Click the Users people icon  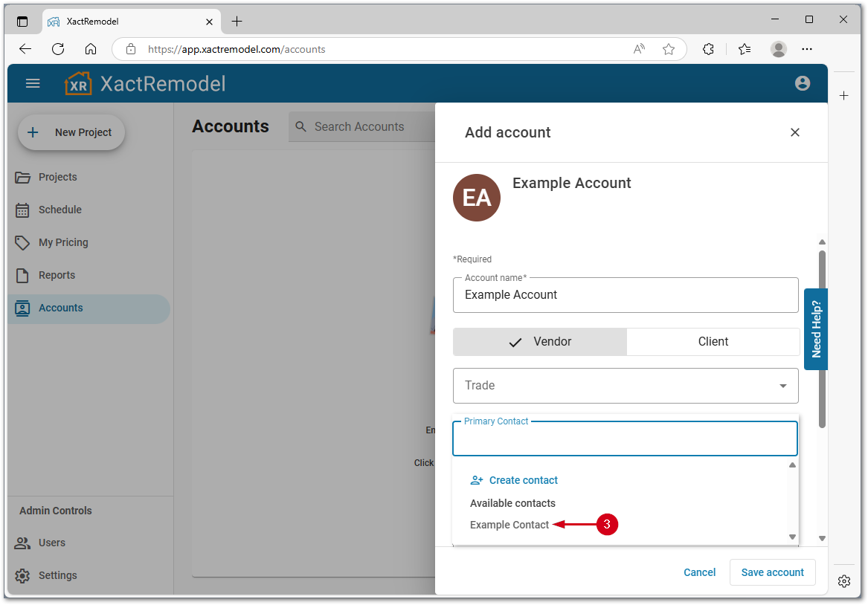click(x=23, y=543)
